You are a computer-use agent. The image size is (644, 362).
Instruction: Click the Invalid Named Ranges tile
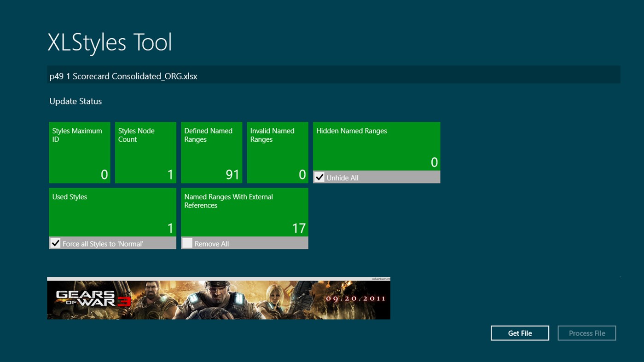click(277, 152)
